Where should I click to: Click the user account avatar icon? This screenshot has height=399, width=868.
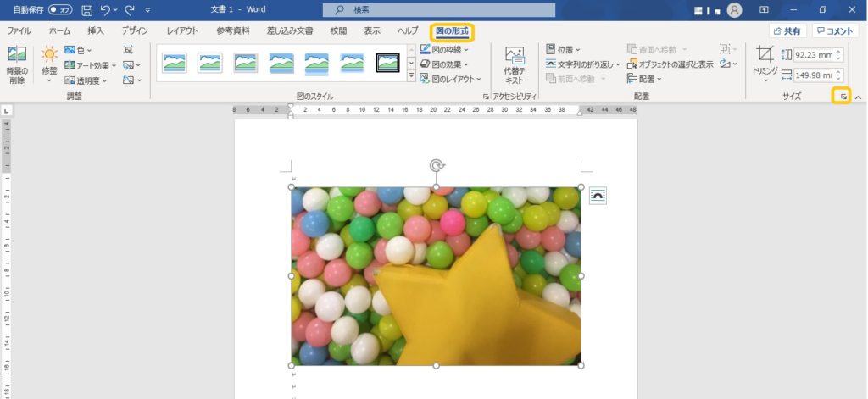734,10
